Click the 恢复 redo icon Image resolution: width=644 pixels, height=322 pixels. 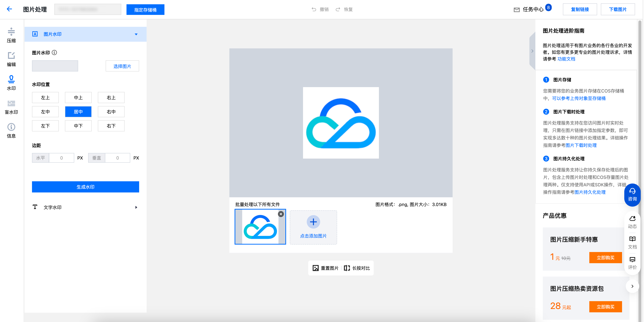(x=338, y=9)
